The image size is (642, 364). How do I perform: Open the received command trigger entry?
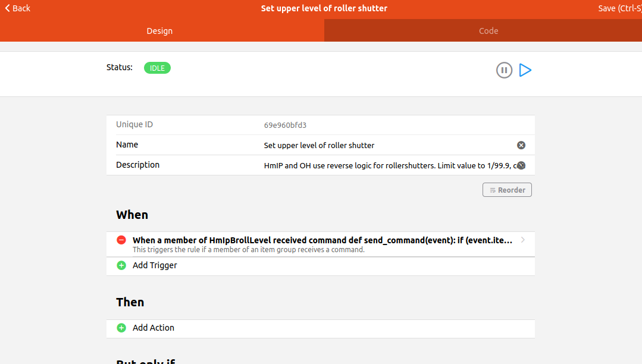[321, 244]
